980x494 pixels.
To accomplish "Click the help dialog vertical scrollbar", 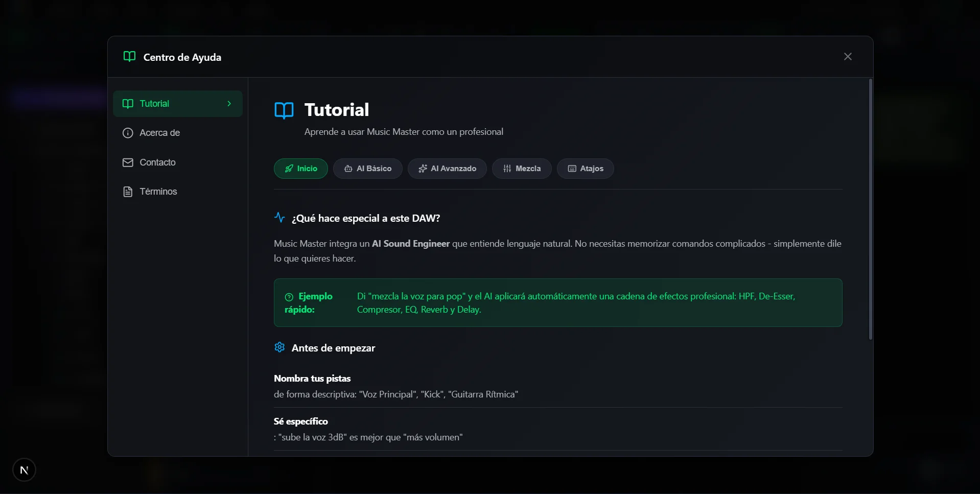I will click(870, 209).
